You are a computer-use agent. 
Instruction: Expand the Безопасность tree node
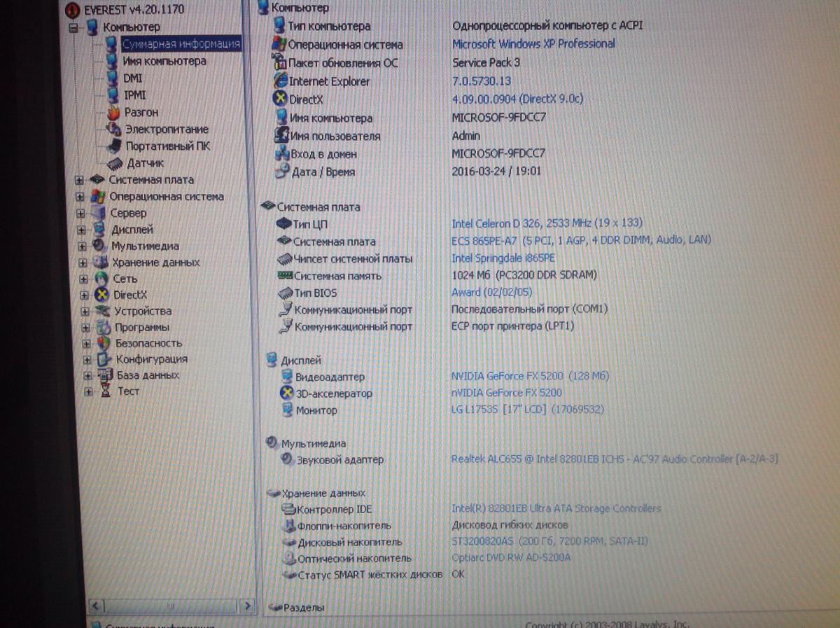coord(87,343)
